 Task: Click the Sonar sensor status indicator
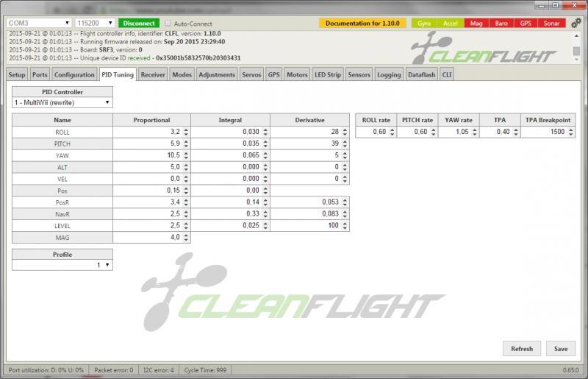(551, 24)
